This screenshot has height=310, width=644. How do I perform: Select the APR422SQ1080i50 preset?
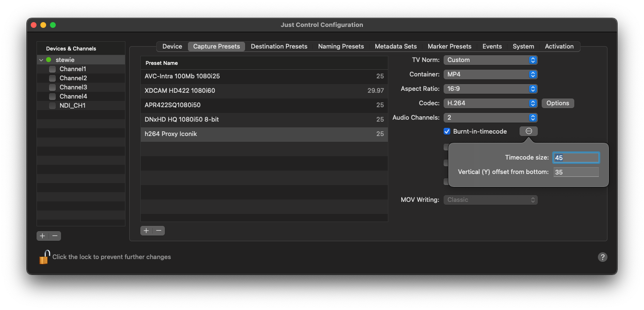coord(264,105)
